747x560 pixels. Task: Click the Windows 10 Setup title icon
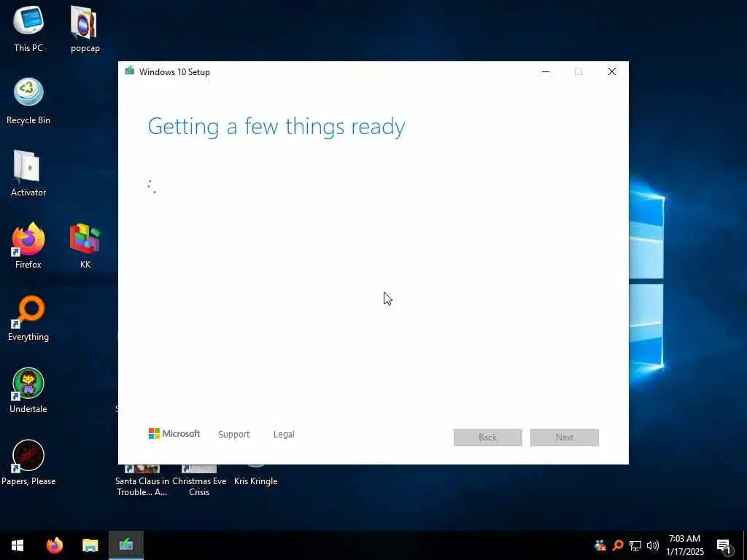(130, 71)
